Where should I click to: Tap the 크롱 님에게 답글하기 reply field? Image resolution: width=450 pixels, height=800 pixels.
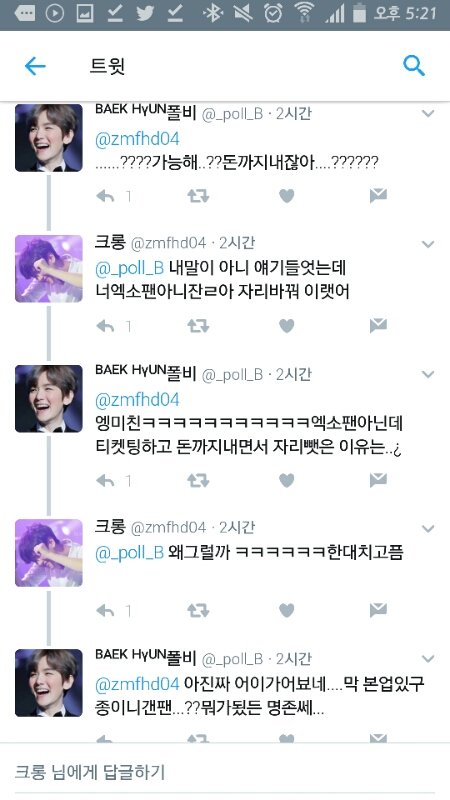(x=225, y=771)
